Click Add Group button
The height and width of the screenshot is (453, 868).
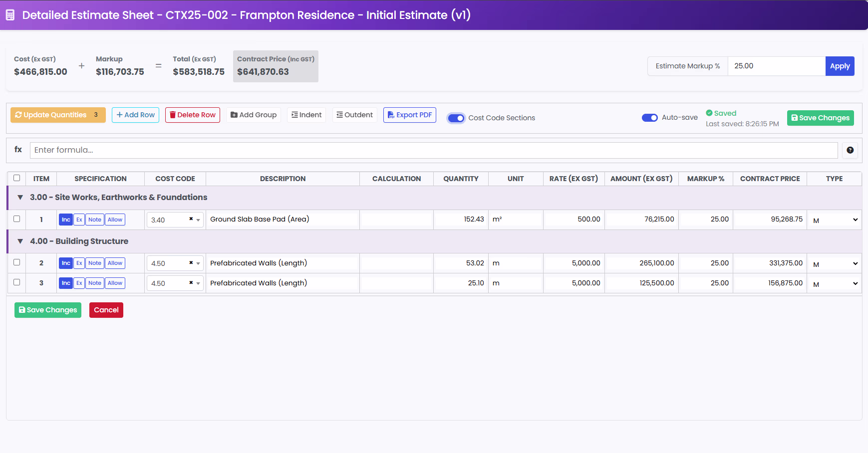pos(254,115)
